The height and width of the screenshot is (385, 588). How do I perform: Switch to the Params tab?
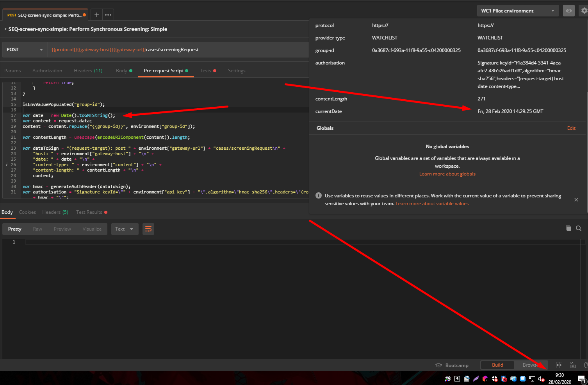(x=12, y=71)
